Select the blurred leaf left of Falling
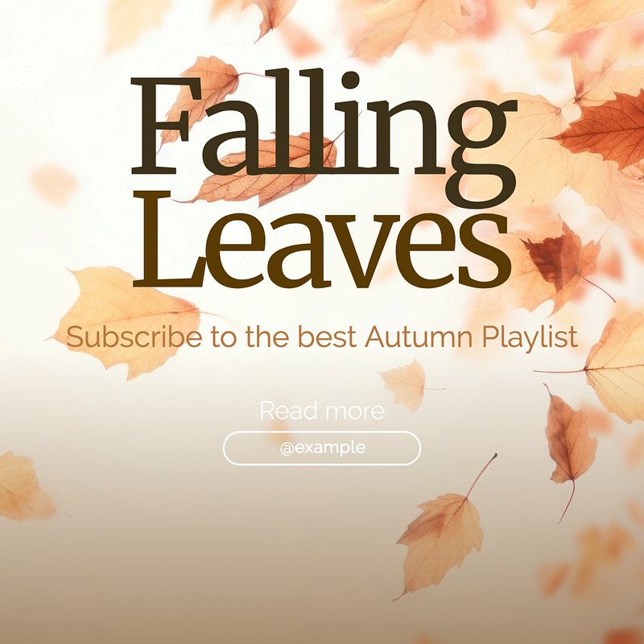This screenshot has height=644, width=644. [x=53, y=184]
